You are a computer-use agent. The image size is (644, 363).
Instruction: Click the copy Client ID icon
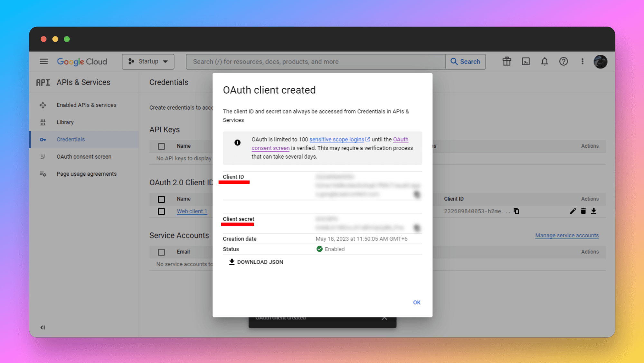[x=416, y=194]
